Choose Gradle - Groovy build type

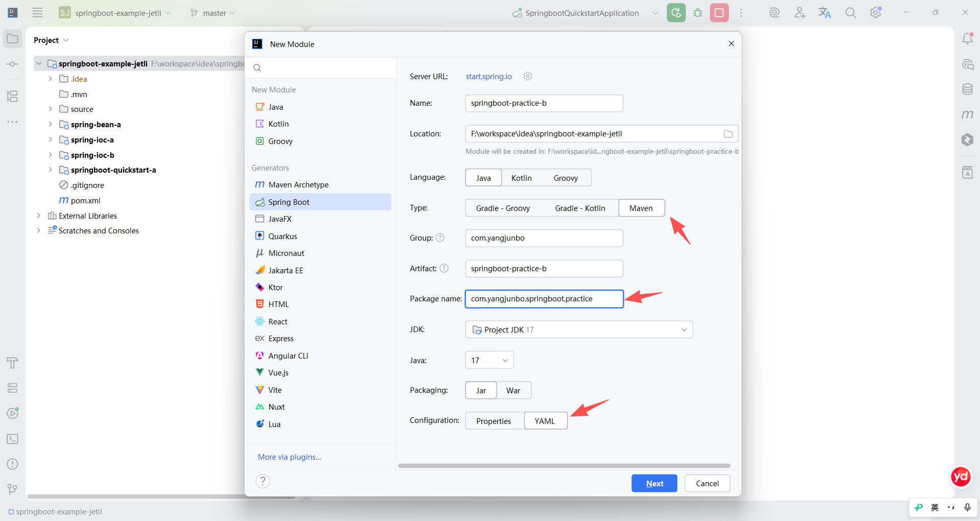[x=503, y=208]
